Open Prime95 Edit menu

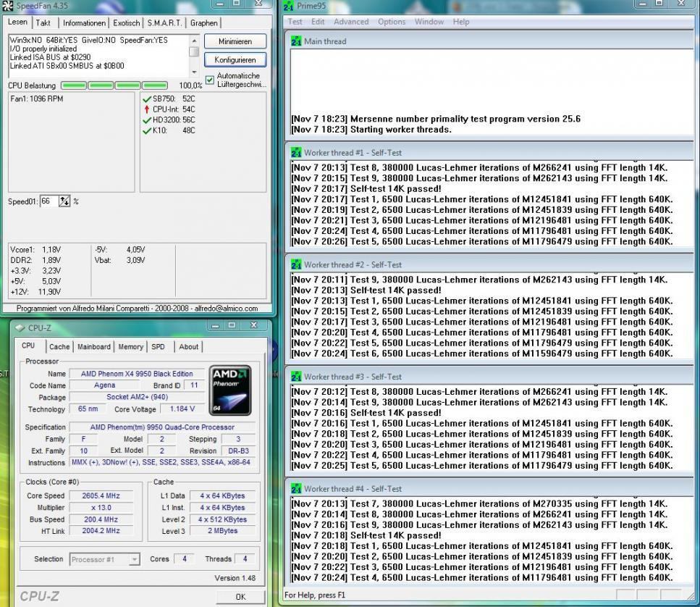click(318, 22)
